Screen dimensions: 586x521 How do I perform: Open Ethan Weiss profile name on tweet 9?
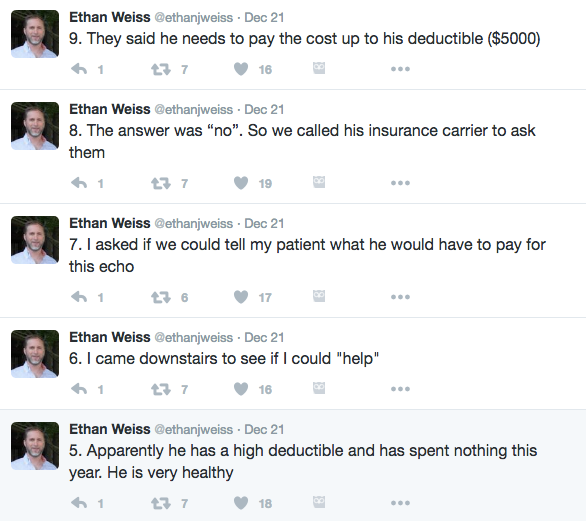tap(110, 17)
